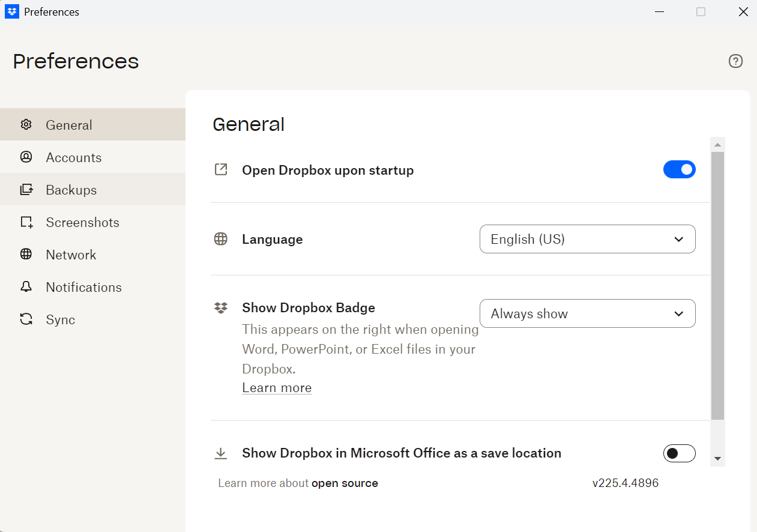Click the Notifications bell icon
The image size is (757, 532).
tap(26, 287)
